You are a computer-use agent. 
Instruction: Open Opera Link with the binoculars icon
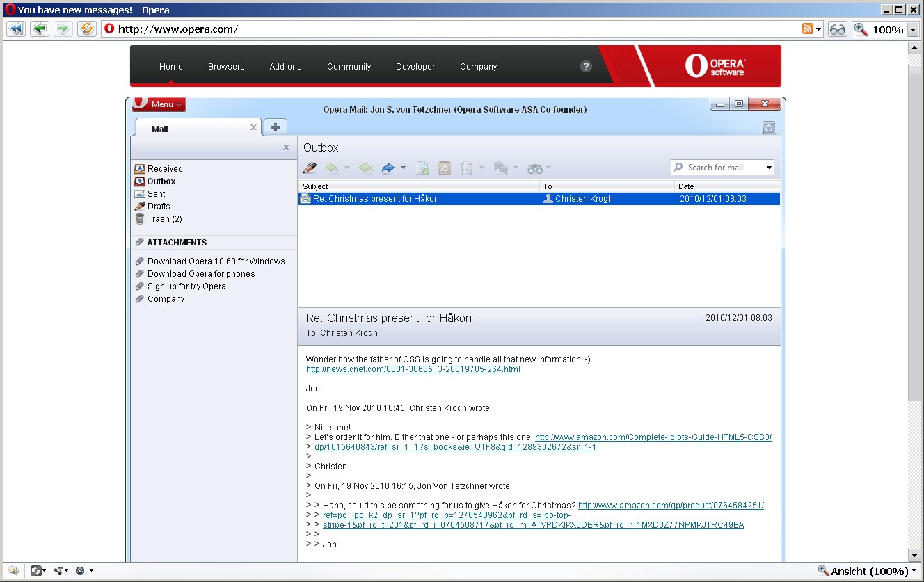coord(837,29)
